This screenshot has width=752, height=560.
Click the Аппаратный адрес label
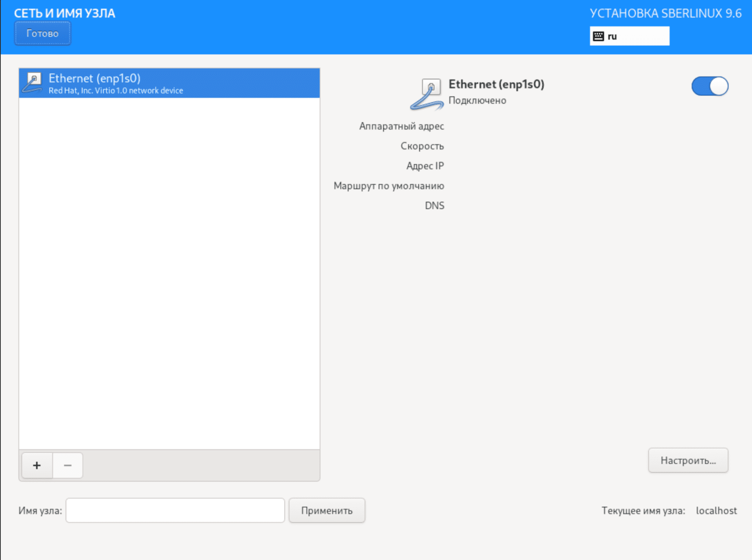401,126
